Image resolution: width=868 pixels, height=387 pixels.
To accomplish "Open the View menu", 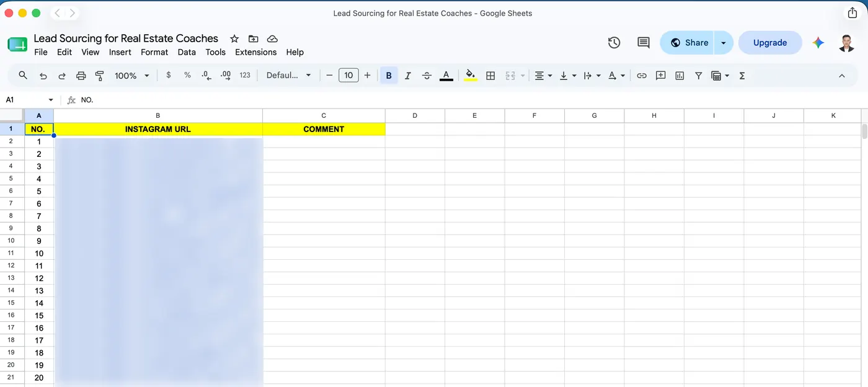I will click(91, 52).
